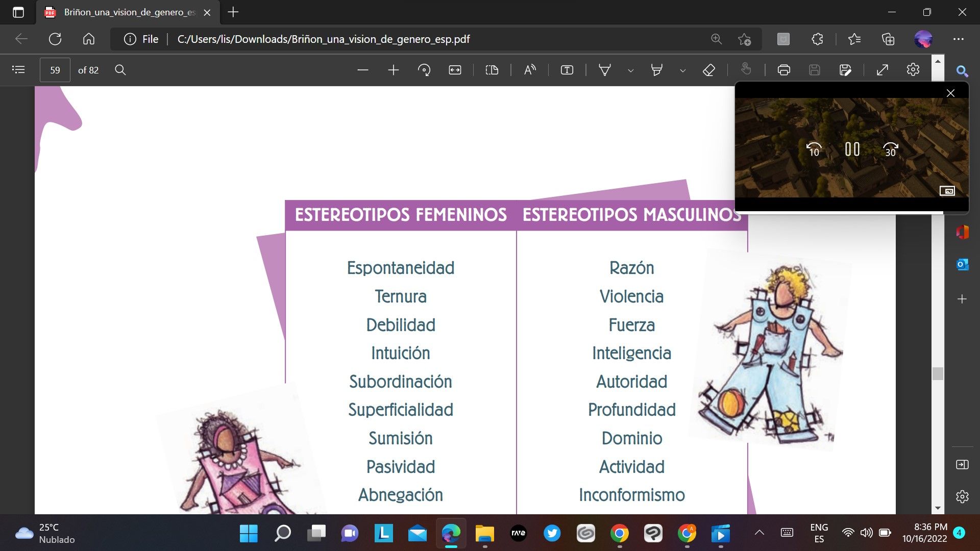The image size is (980, 551).
Task: Select the Read aloud tool
Action: pyautogui.click(x=529, y=70)
